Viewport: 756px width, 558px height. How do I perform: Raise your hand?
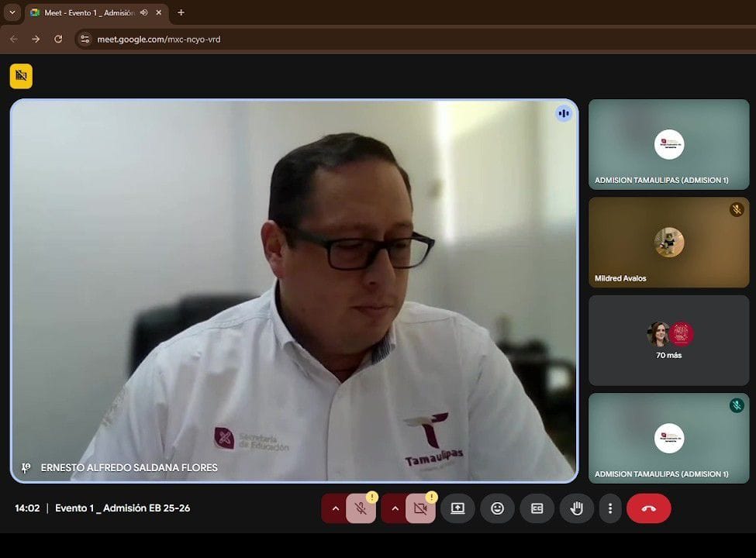point(576,508)
